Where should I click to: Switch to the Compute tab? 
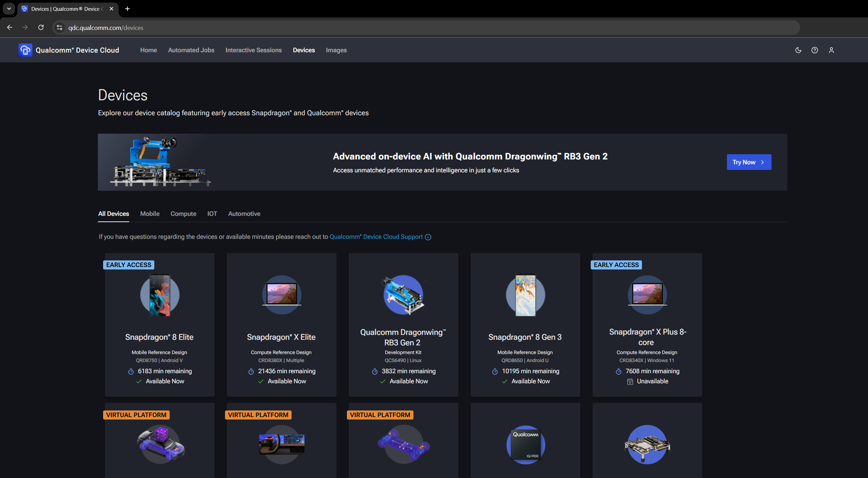click(183, 214)
